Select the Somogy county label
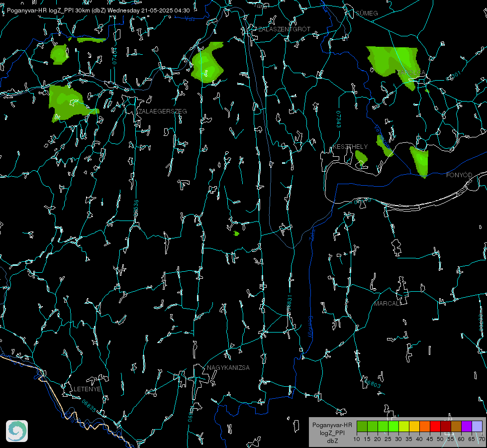The width and height of the screenshot is (487, 448). (310, 327)
